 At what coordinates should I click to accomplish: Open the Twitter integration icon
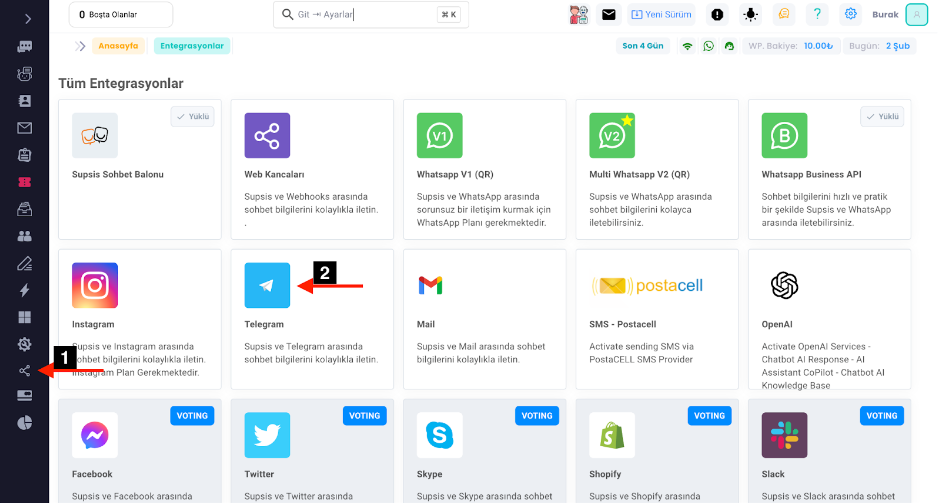point(267,435)
